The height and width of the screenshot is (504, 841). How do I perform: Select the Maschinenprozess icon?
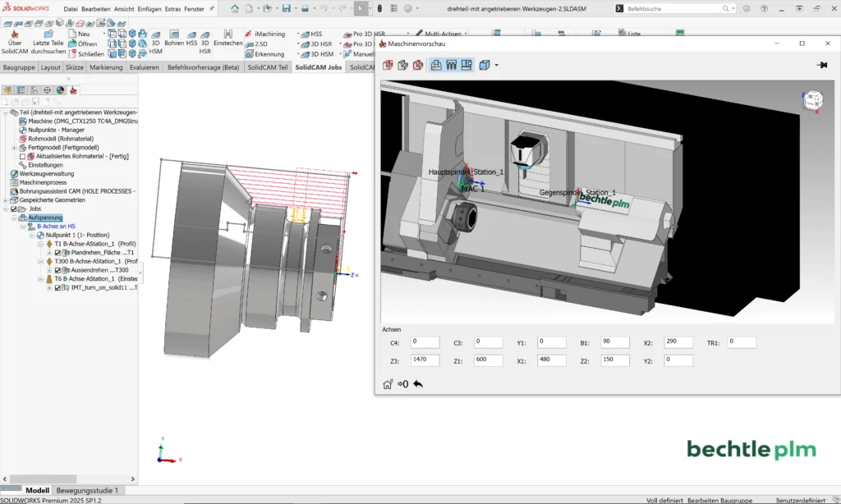tap(13, 184)
